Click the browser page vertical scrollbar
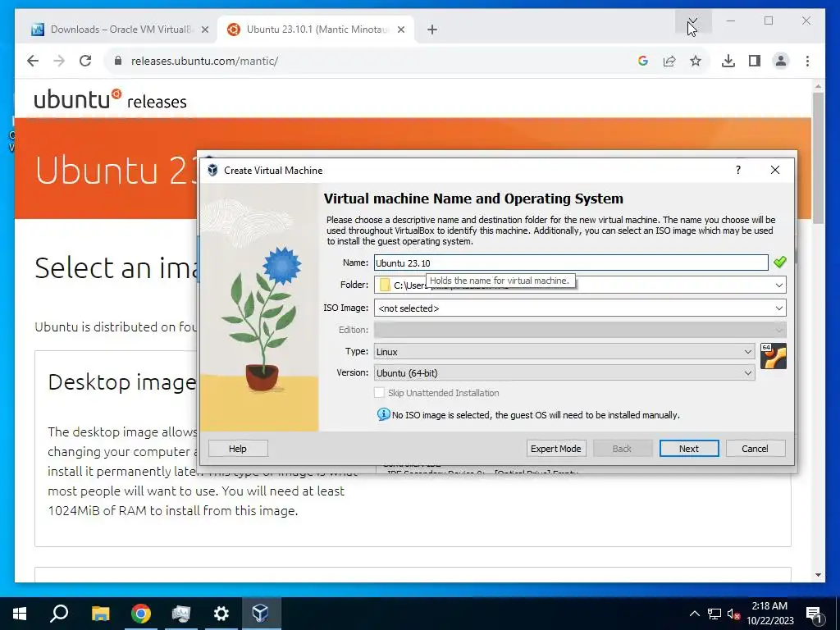 tap(818, 158)
